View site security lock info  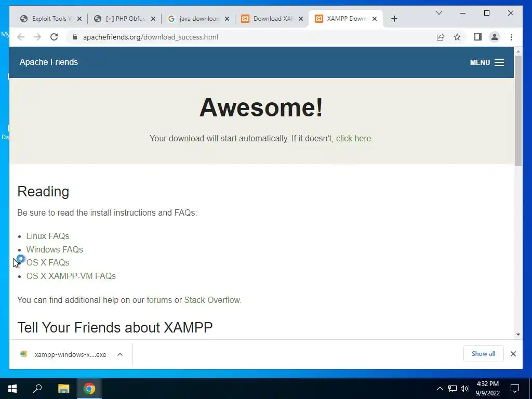(x=75, y=37)
